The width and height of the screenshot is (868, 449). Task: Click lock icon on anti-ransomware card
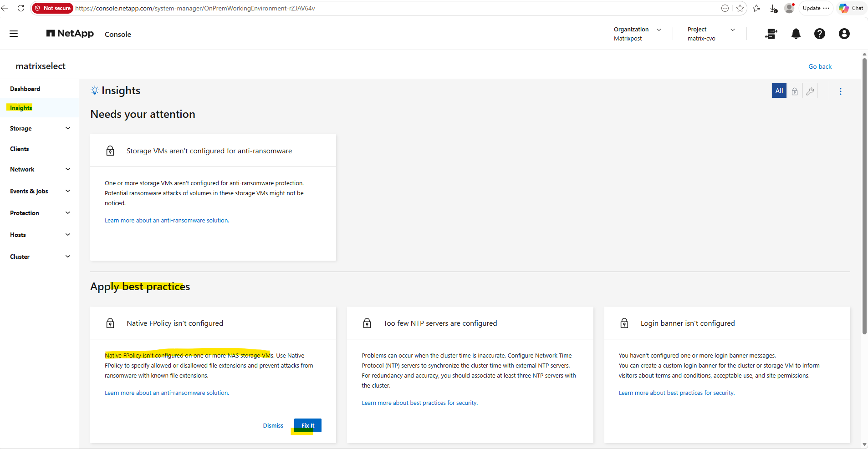pyautogui.click(x=110, y=151)
